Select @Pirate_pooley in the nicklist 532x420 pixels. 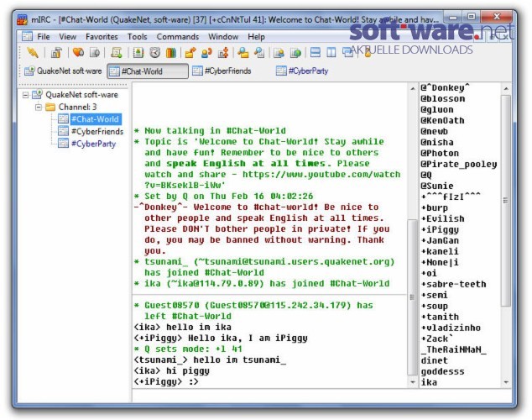coord(459,165)
